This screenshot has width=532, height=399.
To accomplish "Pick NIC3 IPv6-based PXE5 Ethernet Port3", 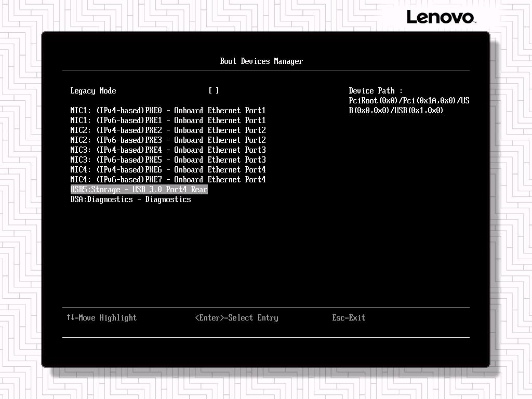I will coord(168,160).
